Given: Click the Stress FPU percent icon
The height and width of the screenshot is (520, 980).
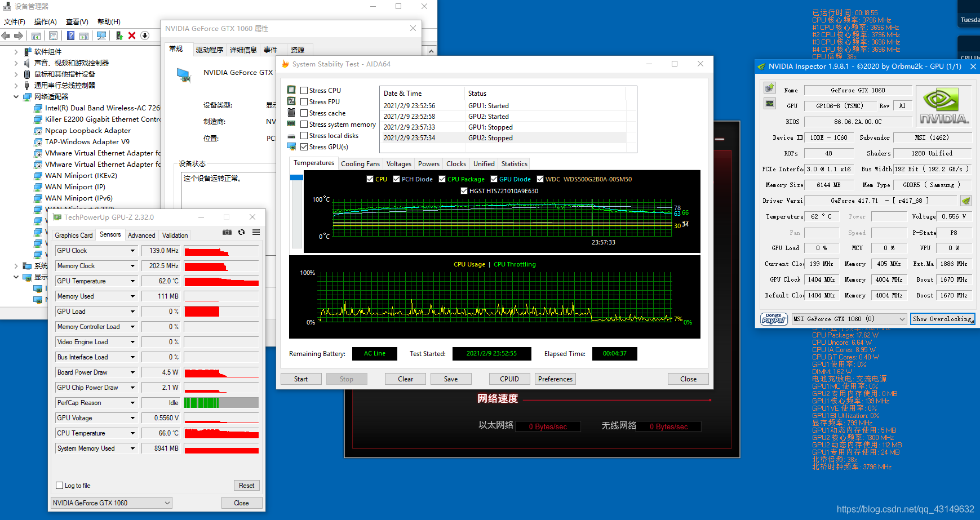Looking at the screenshot, I should click(x=291, y=101).
